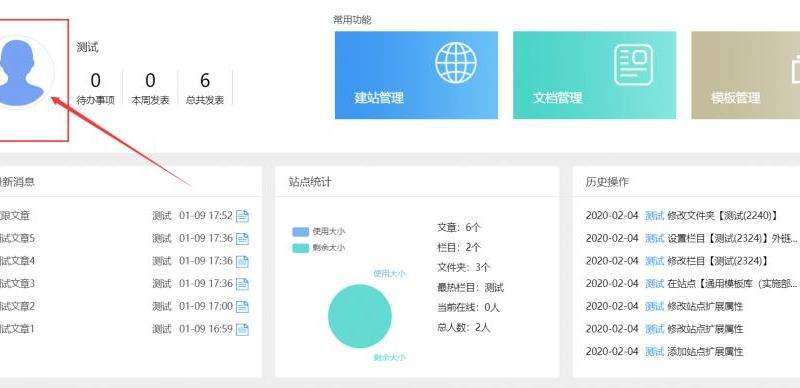Click the 最热栏目：测试 statistic
The image size is (800, 388).
point(470,287)
